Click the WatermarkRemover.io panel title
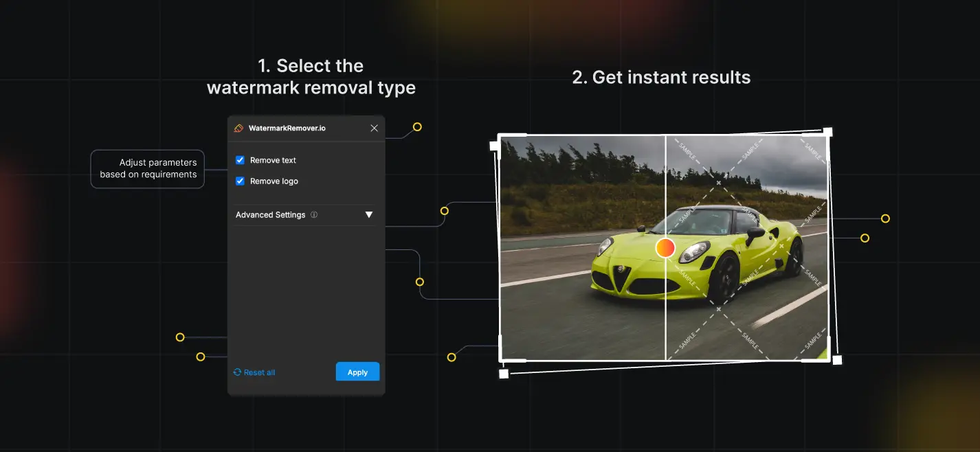 (x=287, y=128)
